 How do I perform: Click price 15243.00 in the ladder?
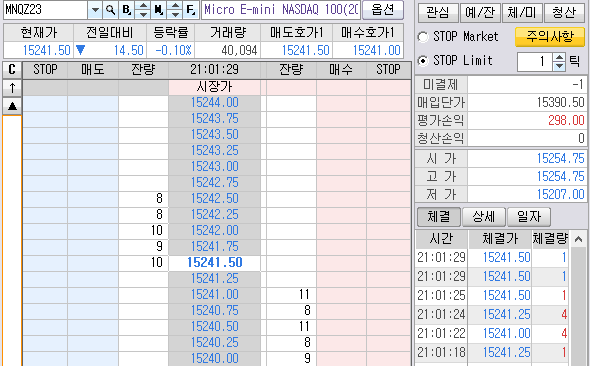pos(214,167)
